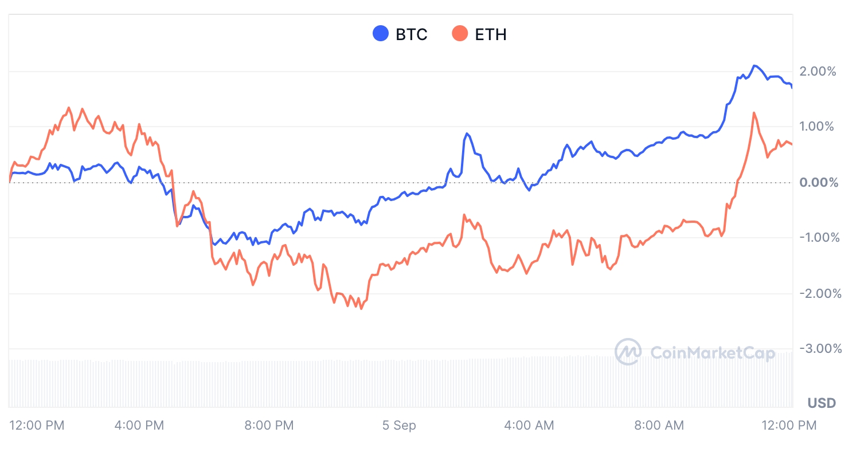Click the 8:00 PM time axis label
This screenshot has height=456, width=868.
[x=269, y=426]
